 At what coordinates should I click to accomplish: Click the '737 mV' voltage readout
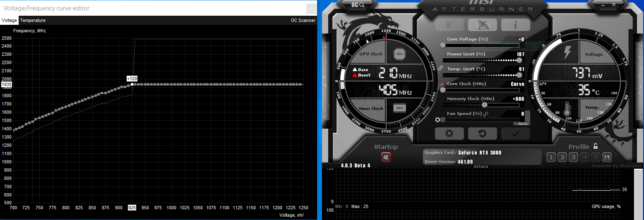click(588, 74)
